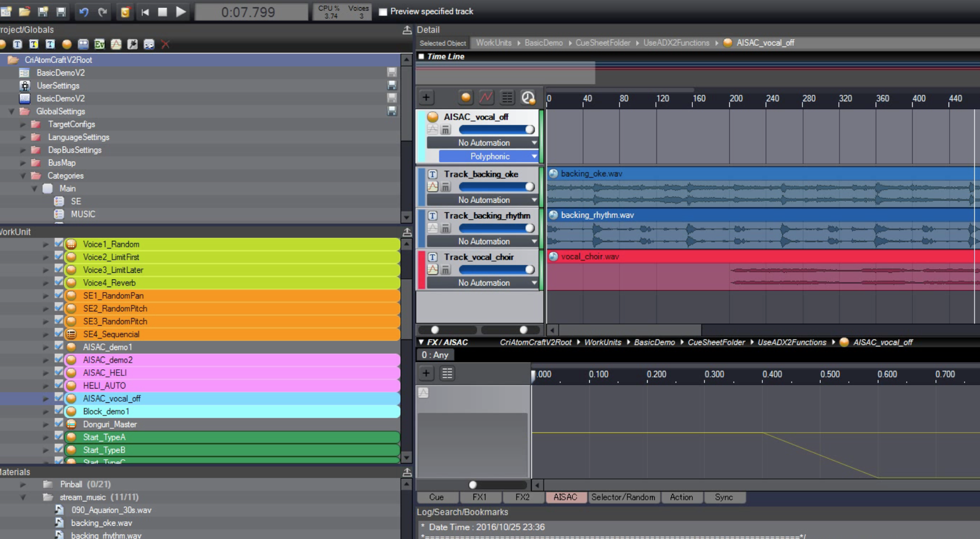Viewport: 980px width, 539px height.
Task: Uncheck the Voice1_Random cue checkbox
Action: (x=59, y=244)
